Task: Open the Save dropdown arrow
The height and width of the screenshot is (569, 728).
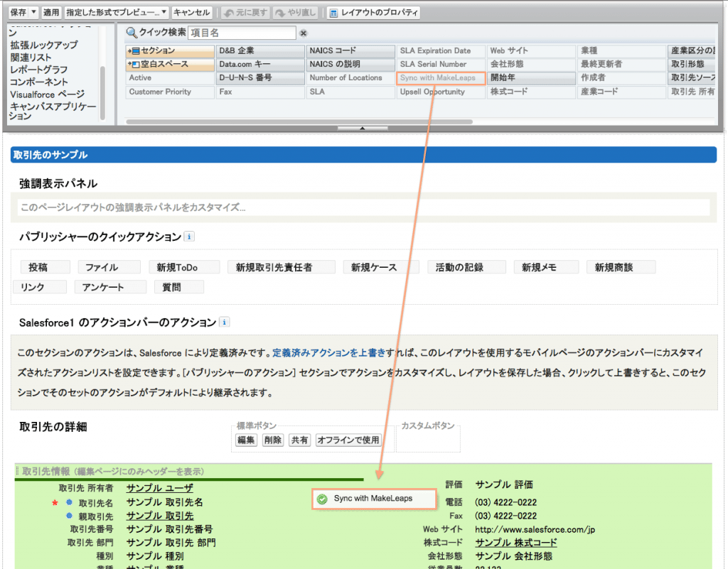Action: pyautogui.click(x=34, y=12)
